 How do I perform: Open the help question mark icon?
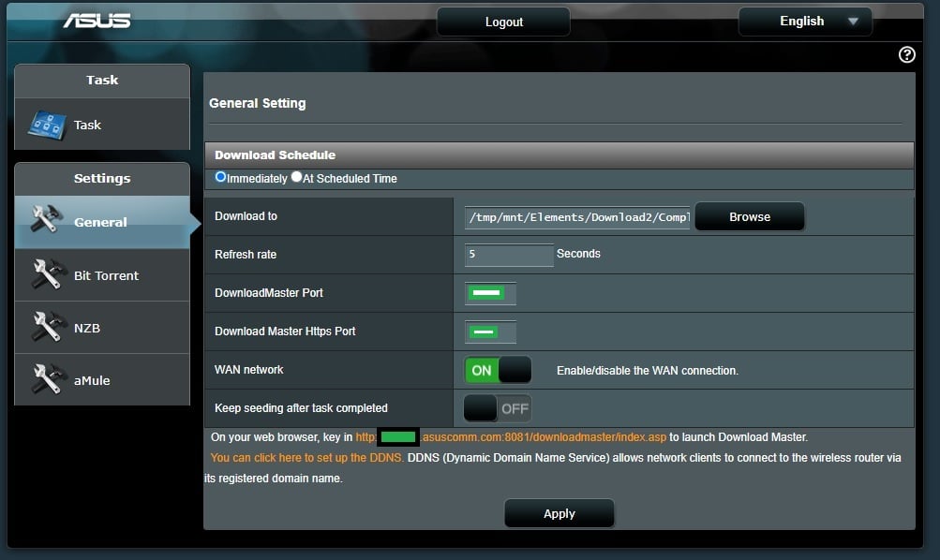pos(906,54)
